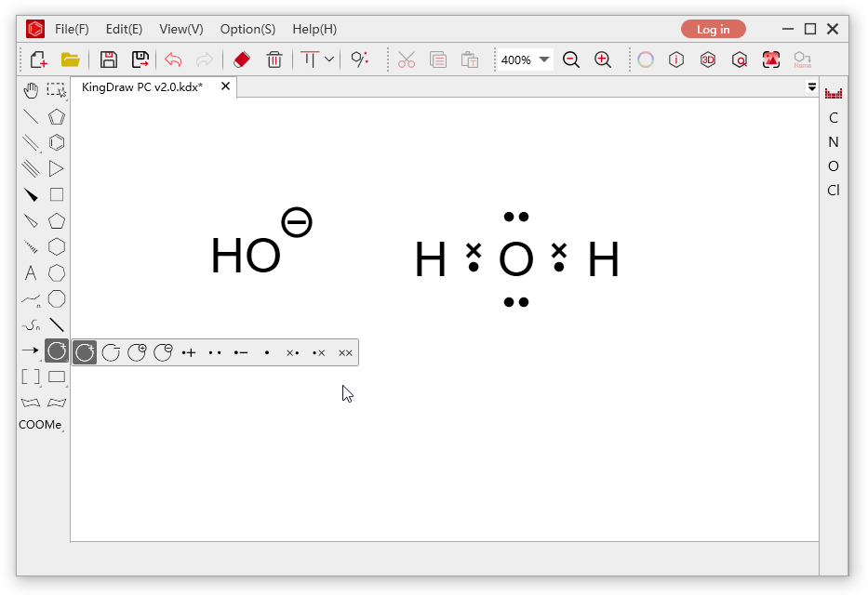Select the hand Pan tool

(31, 90)
